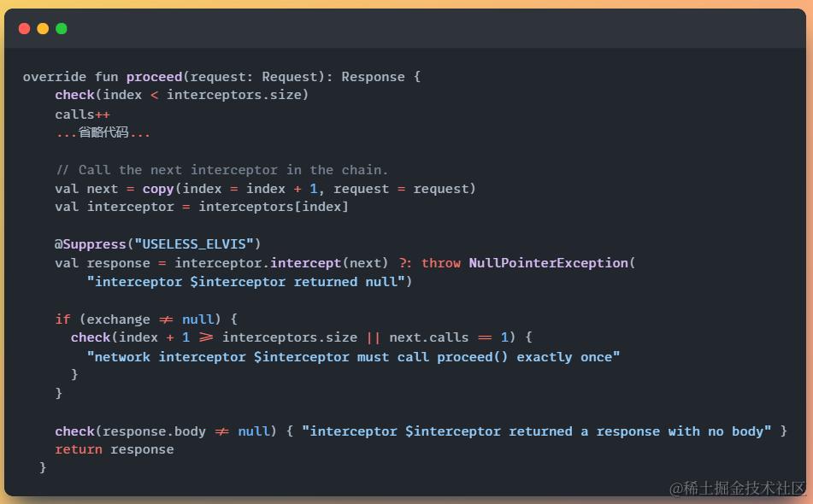This screenshot has height=504, width=813.
Task: Click 'next.calls == 1' expression
Action: (x=449, y=337)
